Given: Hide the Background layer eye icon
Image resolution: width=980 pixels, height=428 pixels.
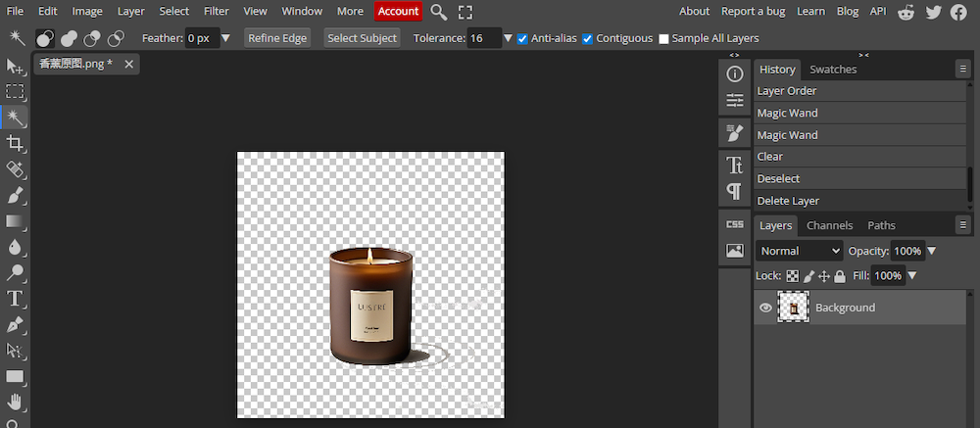Looking at the screenshot, I should pyautogui.click(x=765, y=308).
